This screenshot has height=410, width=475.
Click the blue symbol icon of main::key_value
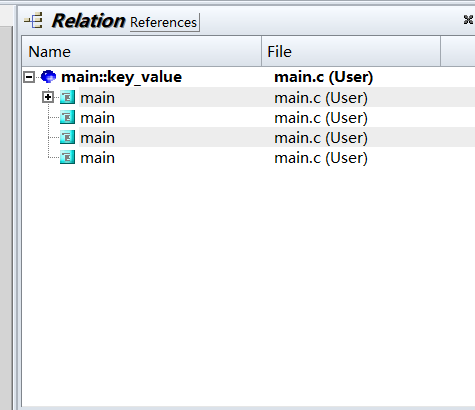[x=49, y=77]
